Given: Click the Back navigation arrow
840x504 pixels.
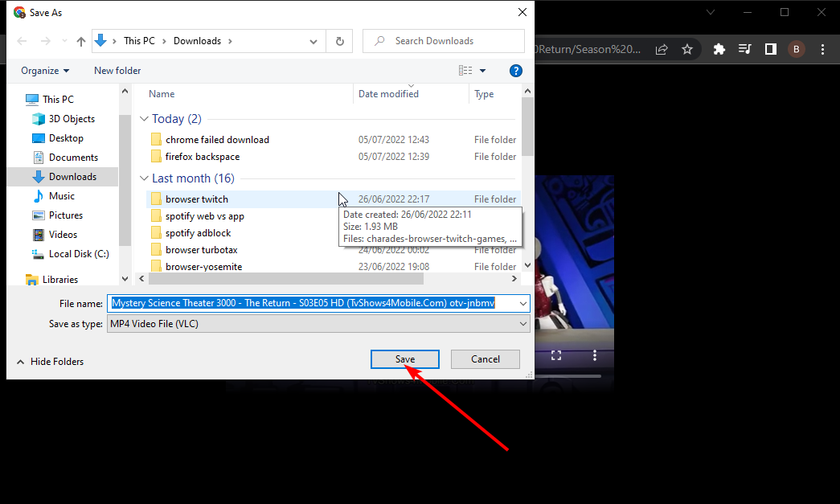Looking at the screenshot, I should (22, 41).
